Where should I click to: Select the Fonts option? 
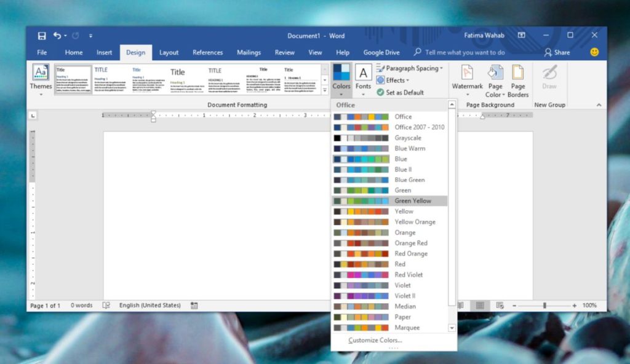point(363,79)
